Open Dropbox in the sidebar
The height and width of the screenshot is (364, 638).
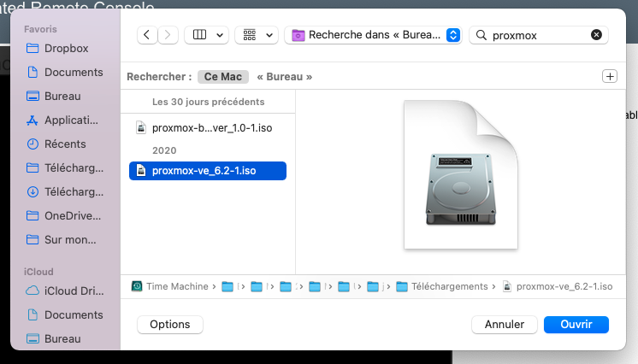(x=65, y=49)
